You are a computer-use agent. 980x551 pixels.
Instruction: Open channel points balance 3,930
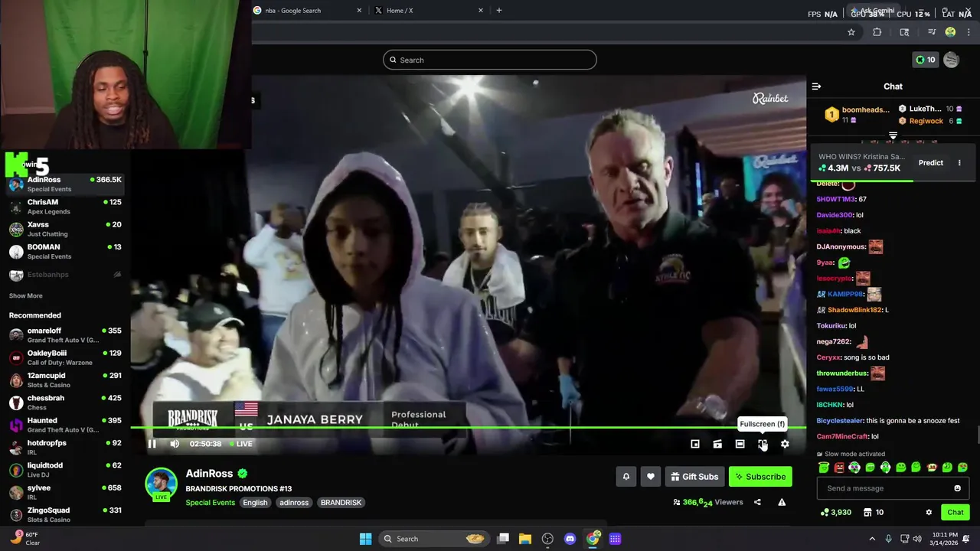point(835,512)
